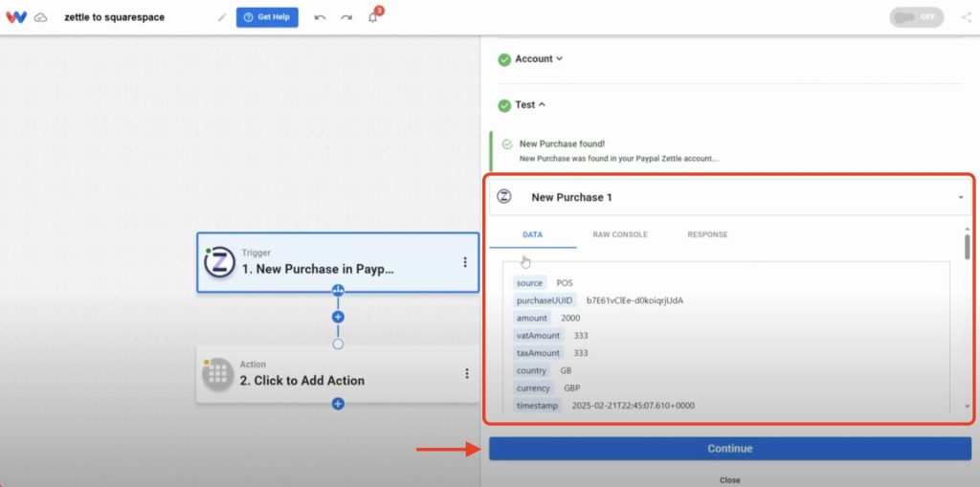Click the redo arrow icon

(x=346, y=17)
